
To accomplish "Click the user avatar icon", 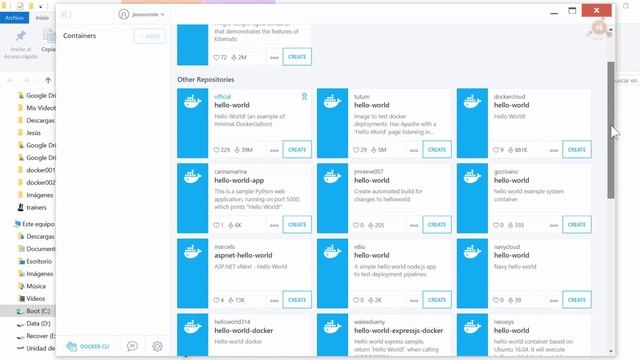I will (x=123, y=14).
